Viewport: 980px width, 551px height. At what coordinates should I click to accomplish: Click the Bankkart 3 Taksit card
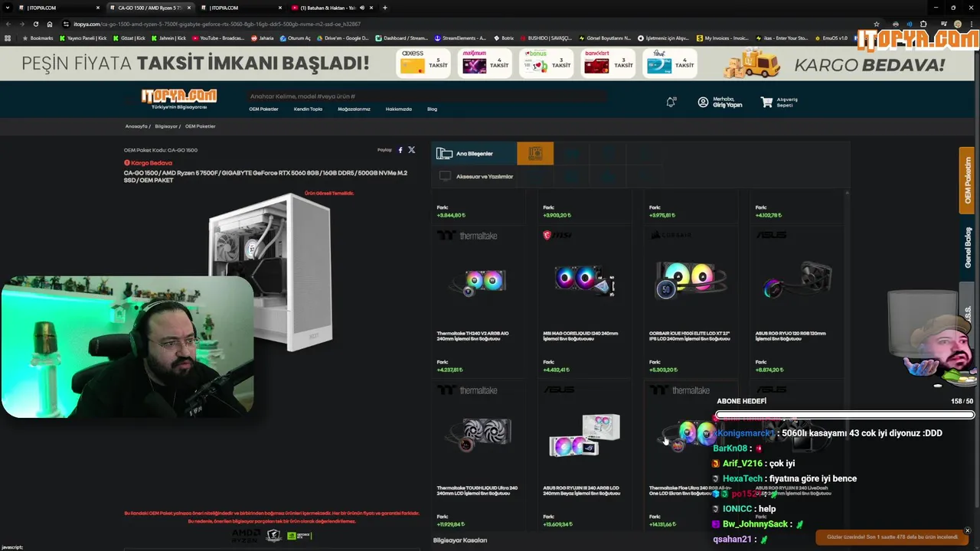point(608,64)
